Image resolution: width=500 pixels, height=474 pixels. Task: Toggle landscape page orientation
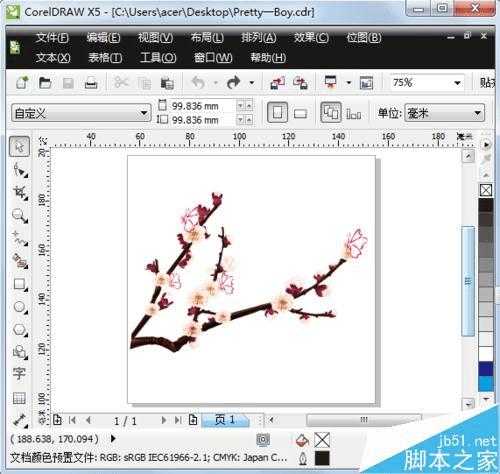pos(300,114)
